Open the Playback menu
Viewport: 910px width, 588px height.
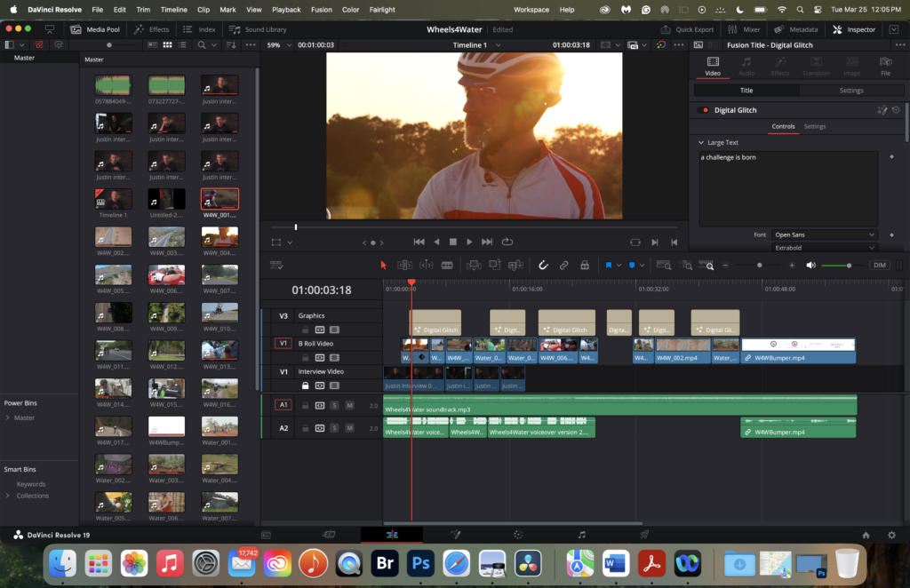(286, 9)
